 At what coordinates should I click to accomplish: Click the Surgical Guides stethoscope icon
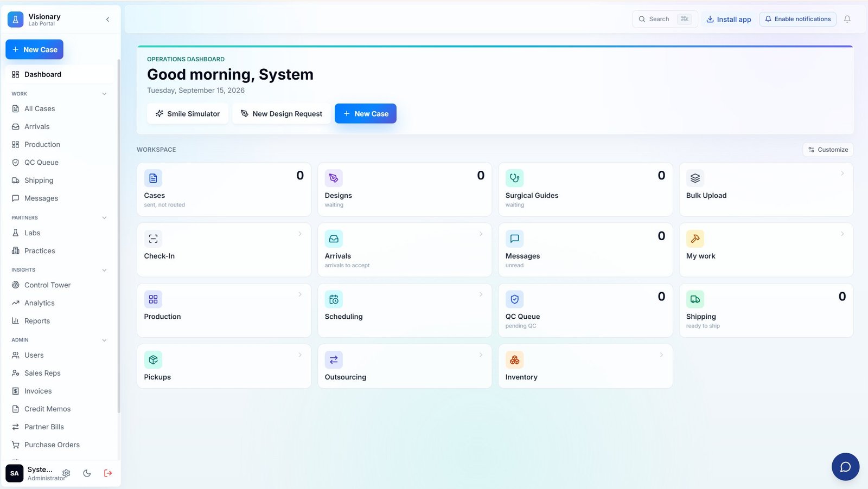click(x=514, y=178)
